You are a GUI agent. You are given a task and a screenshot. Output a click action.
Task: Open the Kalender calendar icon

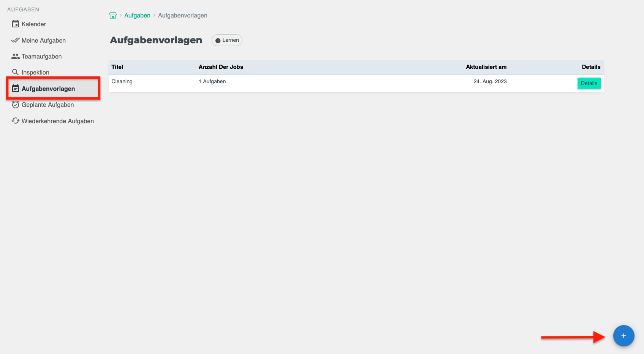(15, 24)
